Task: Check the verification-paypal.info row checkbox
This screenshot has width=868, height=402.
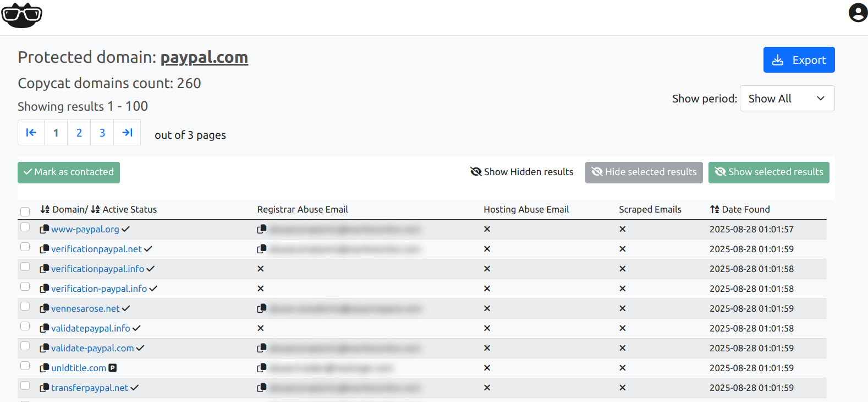Action: (x=25, y=286)
